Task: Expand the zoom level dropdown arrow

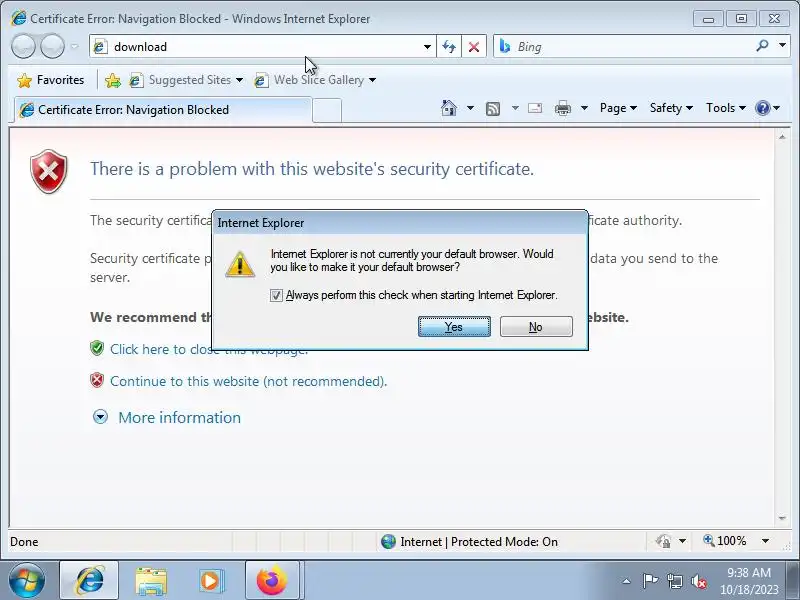Action: 765,541
